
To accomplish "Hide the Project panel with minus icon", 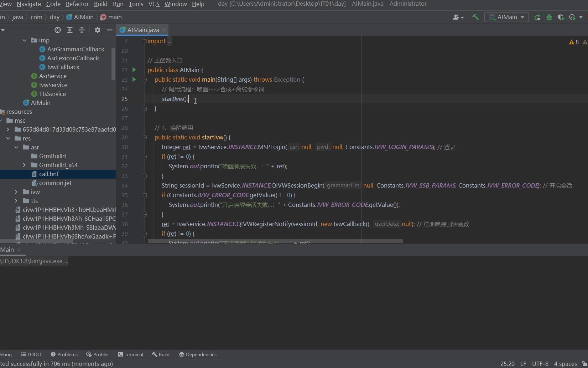I will pos(110,30).
